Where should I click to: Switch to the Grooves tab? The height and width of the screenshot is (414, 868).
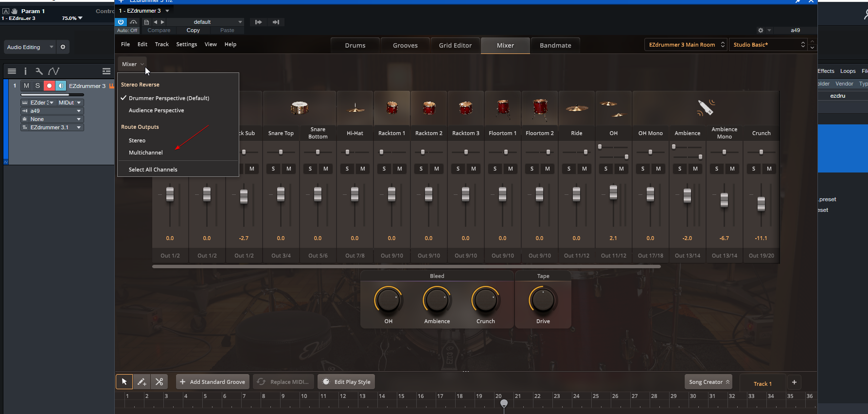405,45
